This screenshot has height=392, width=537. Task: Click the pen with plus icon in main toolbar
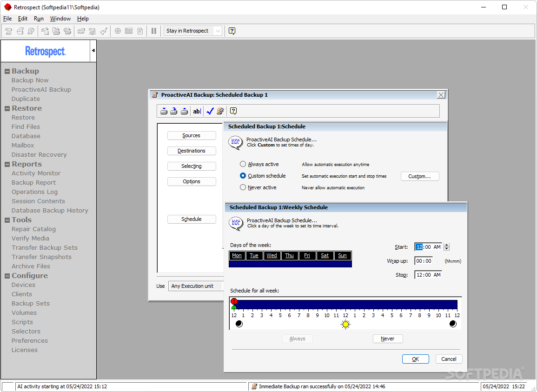(104, 31)
